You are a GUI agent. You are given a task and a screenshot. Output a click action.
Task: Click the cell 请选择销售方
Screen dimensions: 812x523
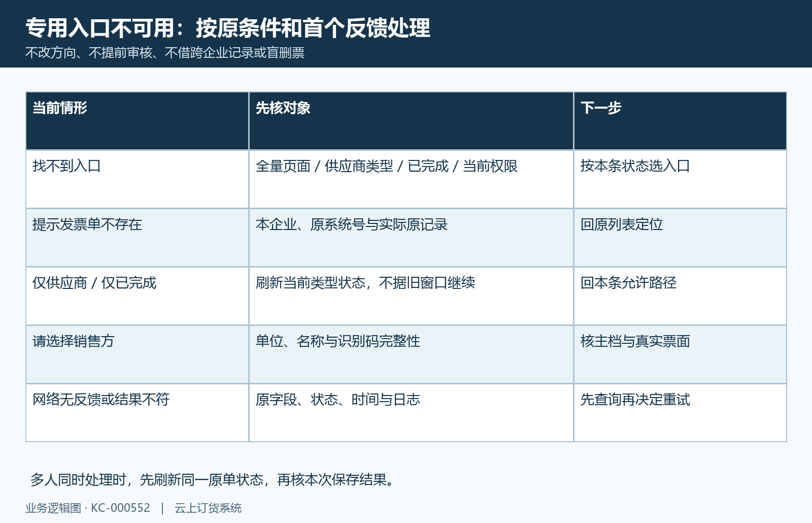click(137, 354)
